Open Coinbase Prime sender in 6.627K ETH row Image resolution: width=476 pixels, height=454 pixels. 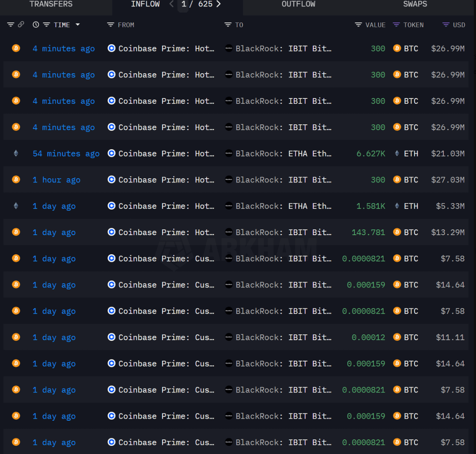pos(166,154)
